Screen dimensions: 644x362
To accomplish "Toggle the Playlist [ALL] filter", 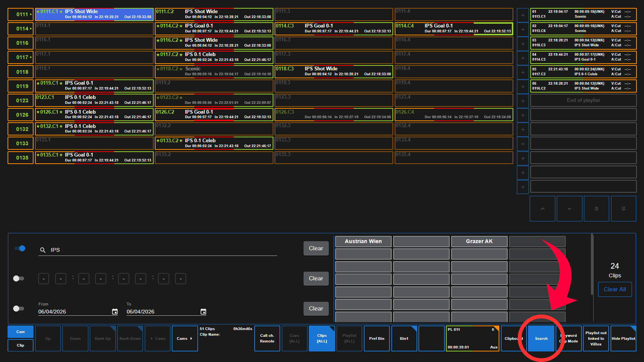I will (349, 339).
